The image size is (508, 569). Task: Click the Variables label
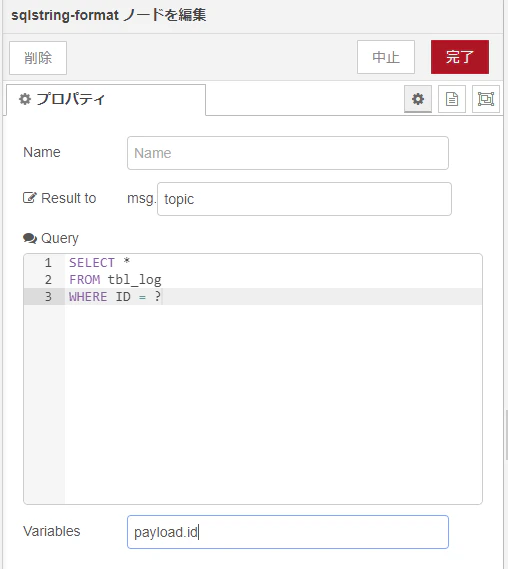pyautogui.click(x=52, y=531)
